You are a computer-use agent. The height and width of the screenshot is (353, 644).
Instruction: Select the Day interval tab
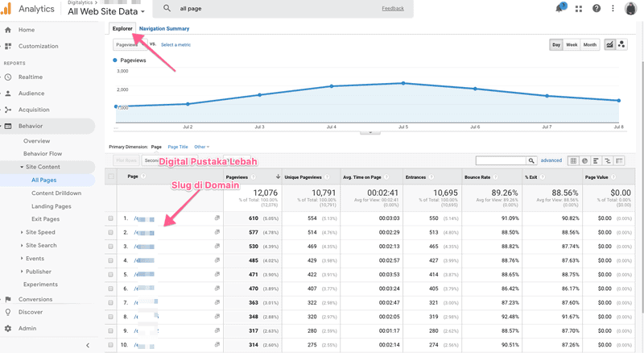(556, 44)
